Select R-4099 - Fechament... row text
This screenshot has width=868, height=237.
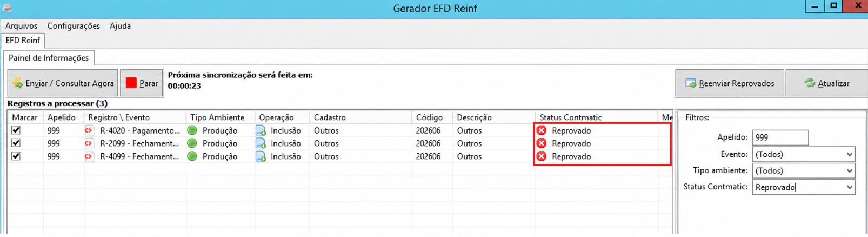(x=139, y=156)
